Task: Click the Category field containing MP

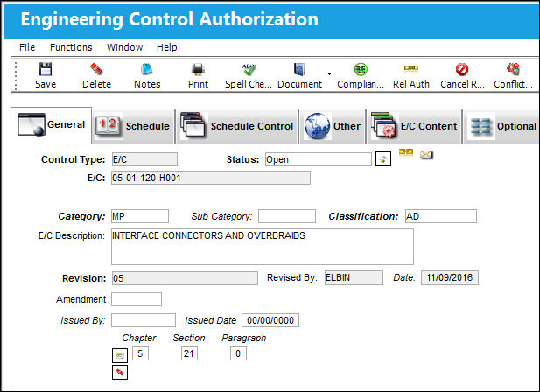Action: point(140,216)
